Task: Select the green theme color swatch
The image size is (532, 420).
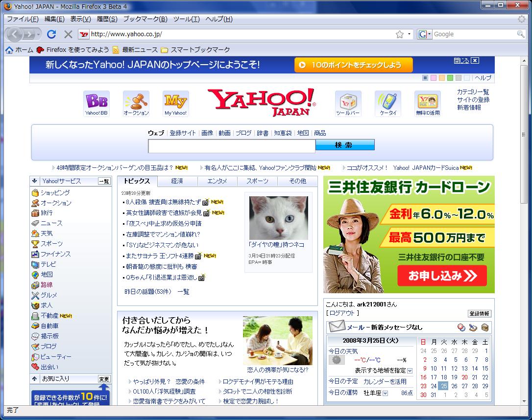Action: pyautogui.click(x=450, y=78)
